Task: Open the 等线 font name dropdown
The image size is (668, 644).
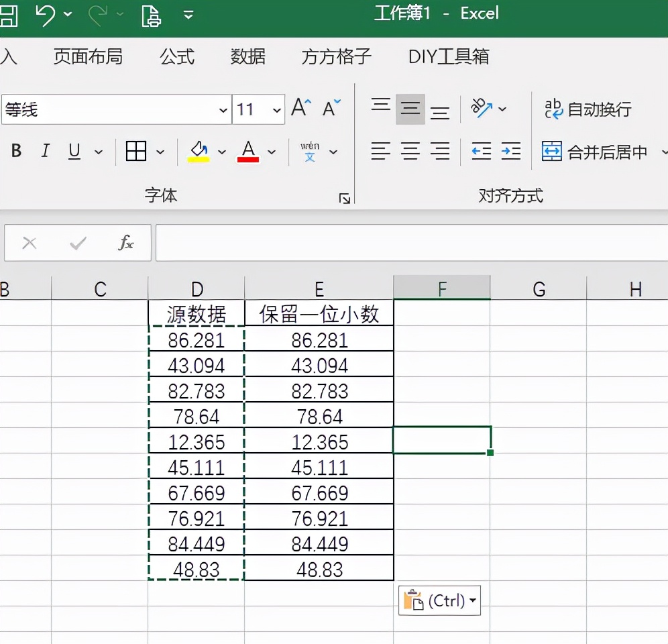Action: pyautogui.click(x=223, y=110)
